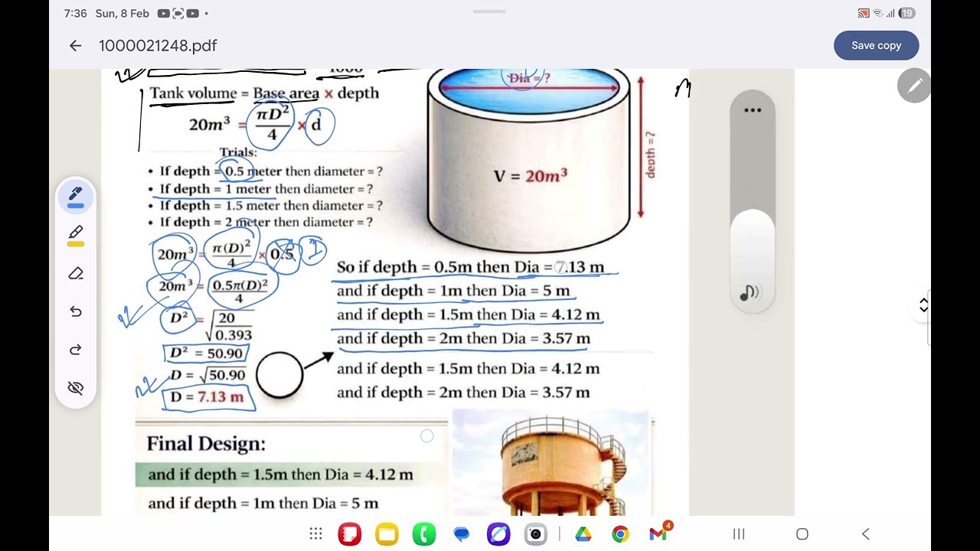Open the app drawer grid icon
The width and height of the screenshot is (980, 551).
[x=315, y=534]
